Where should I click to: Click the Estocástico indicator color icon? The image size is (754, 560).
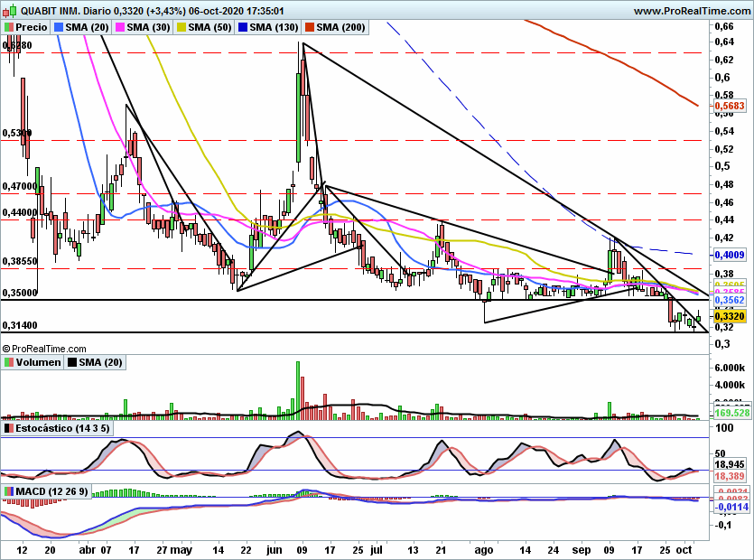tap(9, 428)
